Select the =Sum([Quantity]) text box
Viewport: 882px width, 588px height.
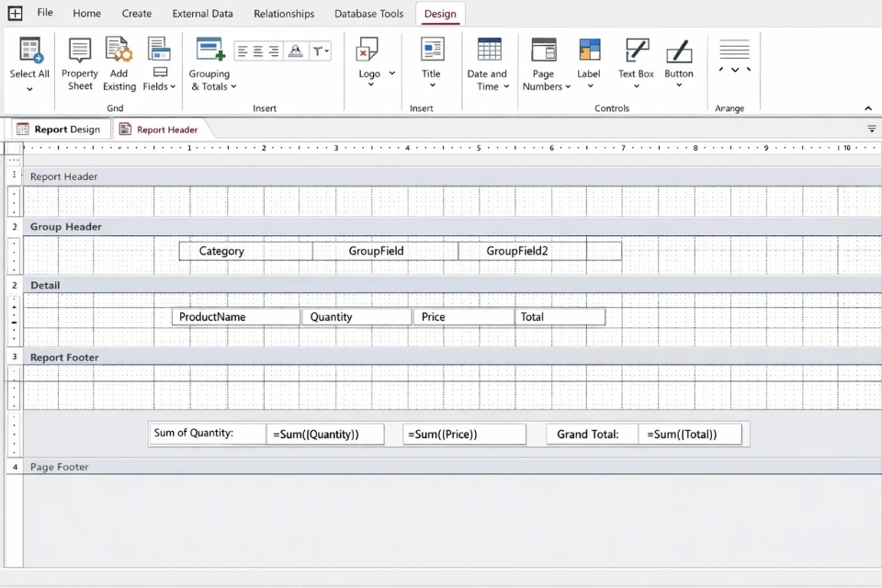pos(325,435)
